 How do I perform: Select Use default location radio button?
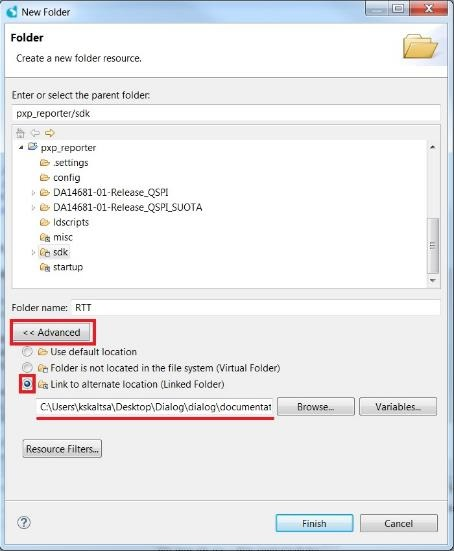pos(27,351)
